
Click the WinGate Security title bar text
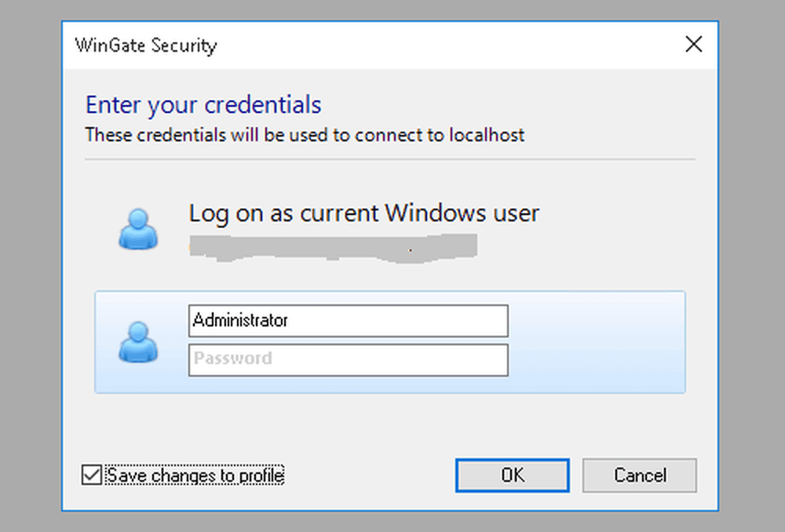pyautogui.click(x=146, y=45)
